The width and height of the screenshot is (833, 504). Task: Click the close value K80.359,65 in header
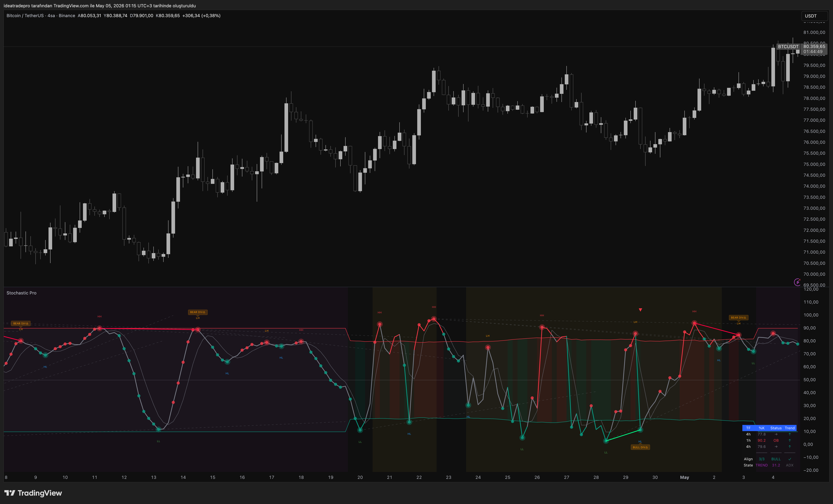[x=168, y=15]
